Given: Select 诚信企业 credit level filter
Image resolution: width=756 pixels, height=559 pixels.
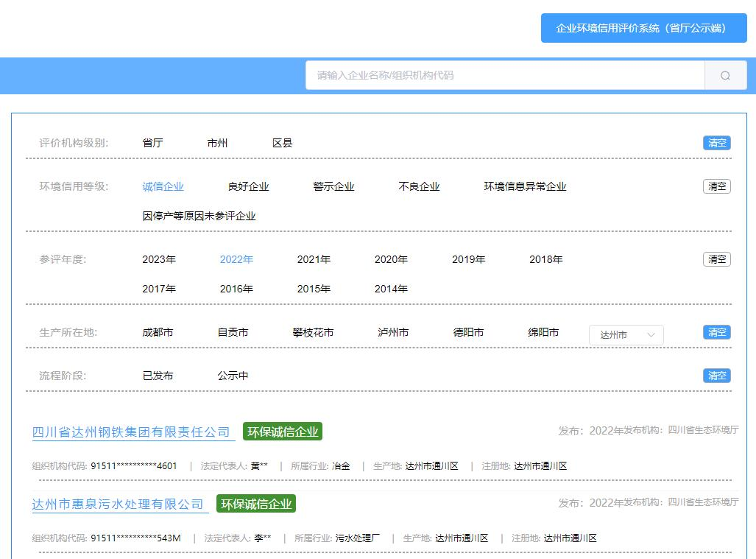Looking at the screenshot, I should [163, 186].
